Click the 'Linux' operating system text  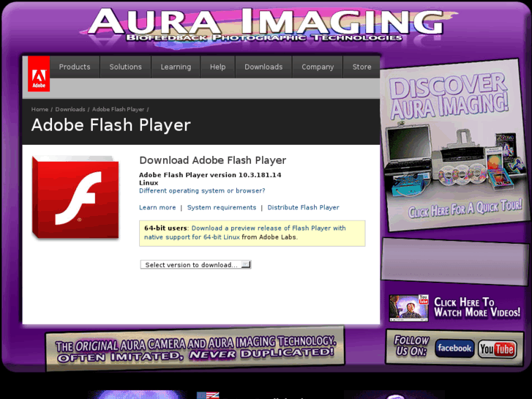[149, 183]
